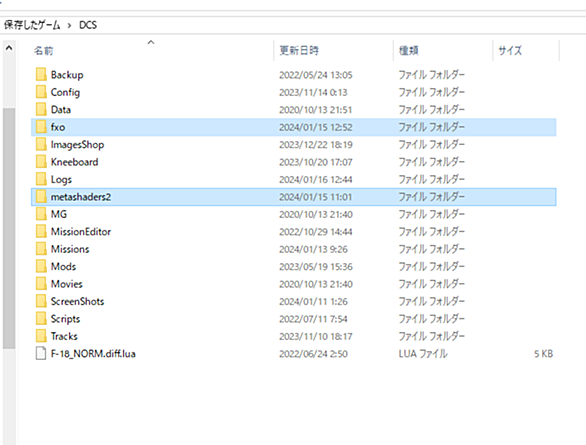The width and height of the screenshot is (586, 445).
Task: Select the Movies folder icon
Action: (41, 284)
